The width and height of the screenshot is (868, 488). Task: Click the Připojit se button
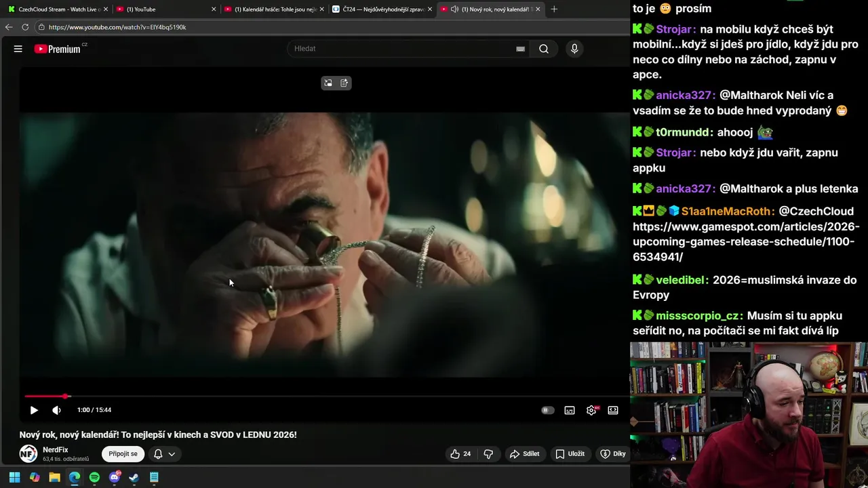pos(123,453)
